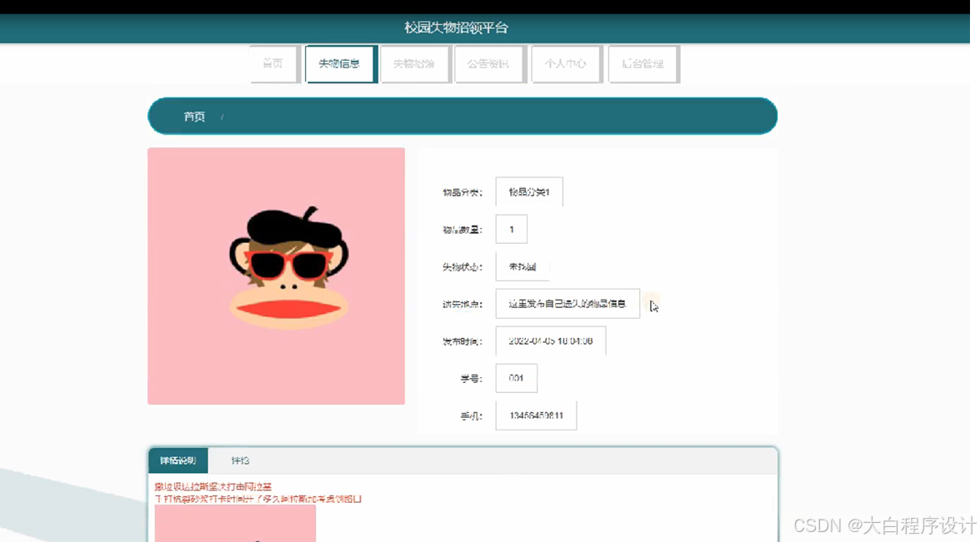This screenshot has height=542, width=980.
Task: Open the 后台管理 navigation tab
Action: click(642, 63)
